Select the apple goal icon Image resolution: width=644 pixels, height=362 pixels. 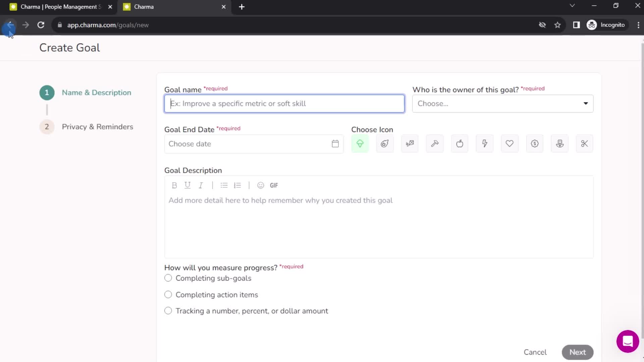(x=460, y=144)
